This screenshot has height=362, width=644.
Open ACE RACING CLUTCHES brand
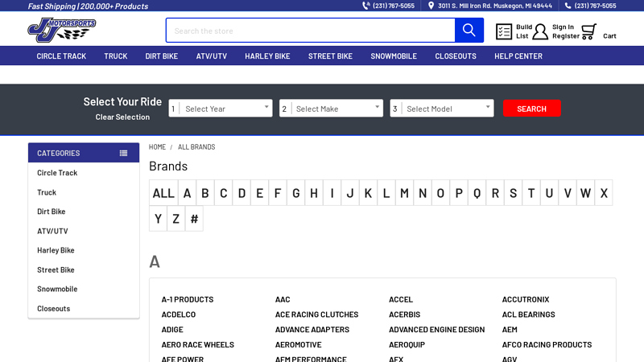(x=316, y=315)
